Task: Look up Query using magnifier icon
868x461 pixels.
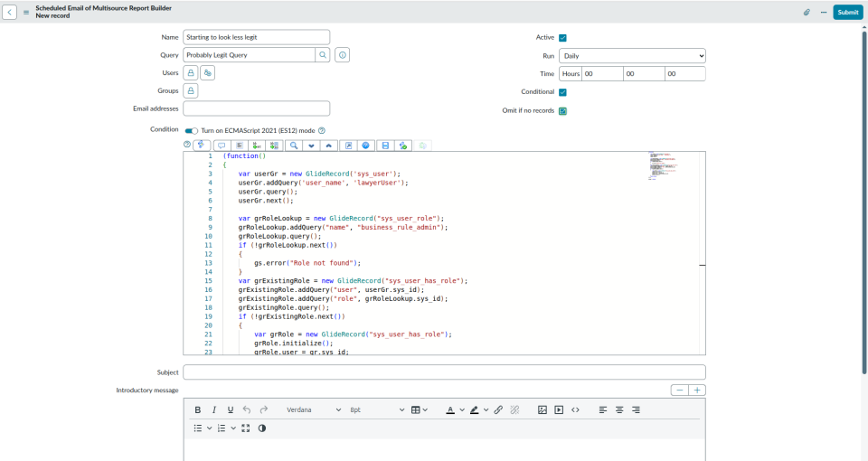Action: [323, 55]
